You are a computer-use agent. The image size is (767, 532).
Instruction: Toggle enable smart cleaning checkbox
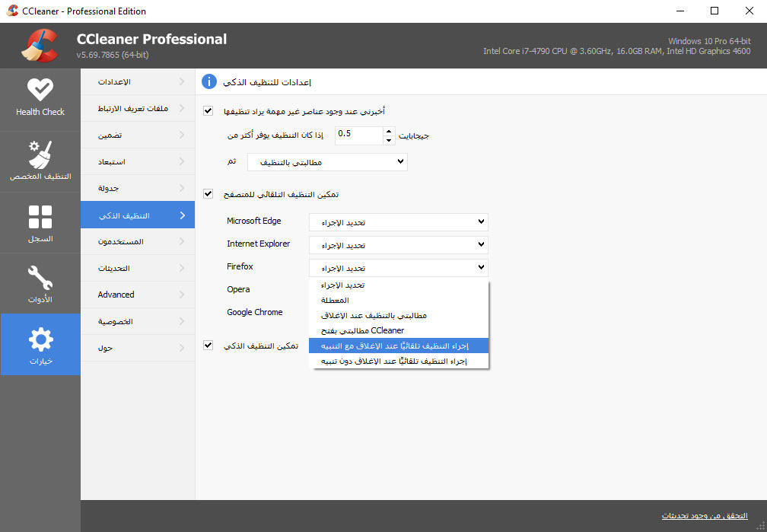tap(208, 345)
